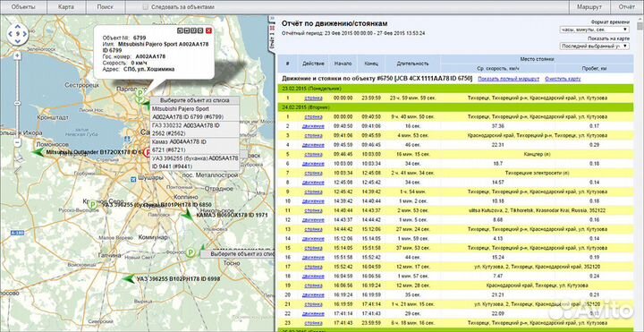Open движение link in row 2 (09:40:50)
Viewport: 644px width, 332px height.
[313, 126]
